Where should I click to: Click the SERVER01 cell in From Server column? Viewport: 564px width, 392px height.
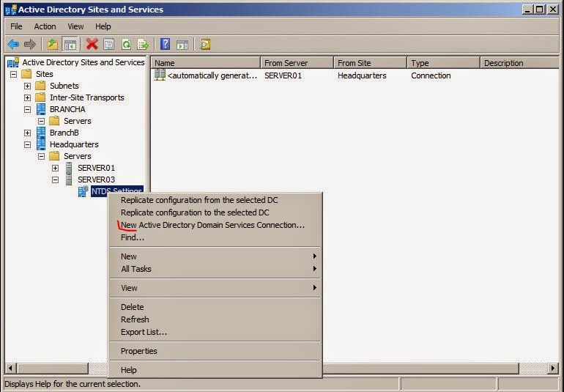pos(283,75)
